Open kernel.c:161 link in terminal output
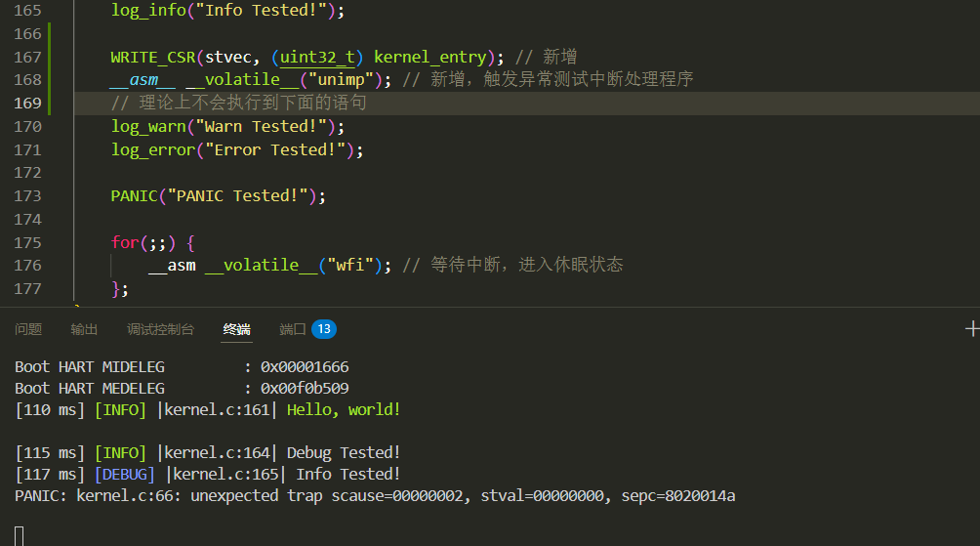The height and width of the screenshot is (546, 980). pyautogui.click(x=217, y=410)
